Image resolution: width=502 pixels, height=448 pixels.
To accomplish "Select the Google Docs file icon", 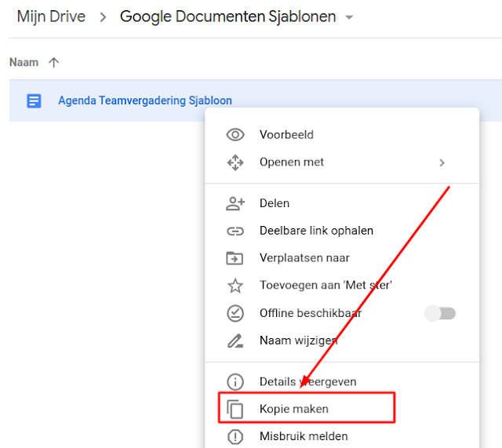I will click(x=34, y=101).
